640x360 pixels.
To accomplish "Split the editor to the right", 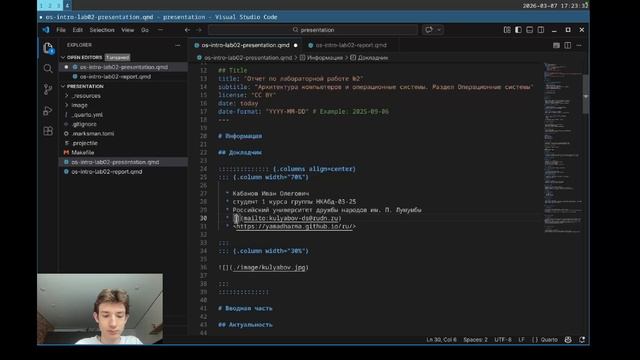I will pyautogui.click(x=568, y=45).
